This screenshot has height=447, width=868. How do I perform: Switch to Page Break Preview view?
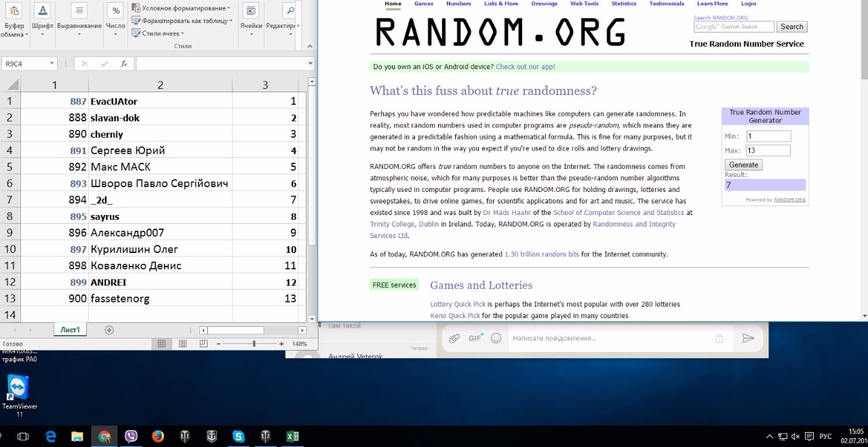[x=203, y=344]
